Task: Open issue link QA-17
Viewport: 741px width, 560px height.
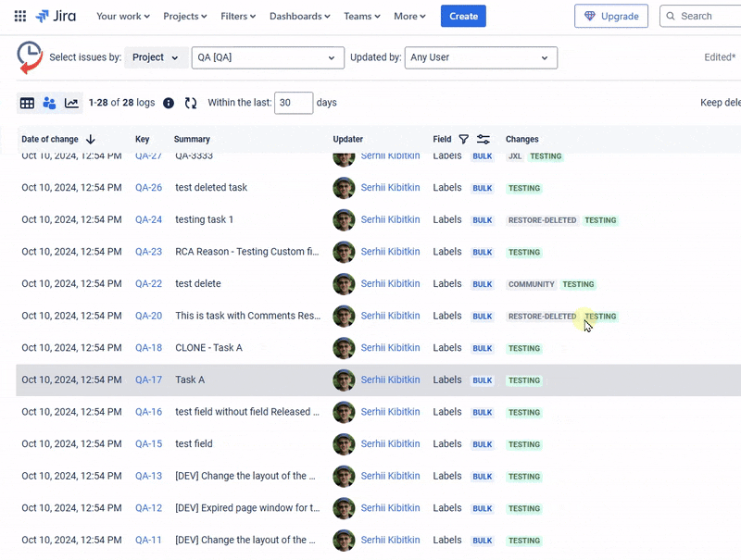Action: 148,380
